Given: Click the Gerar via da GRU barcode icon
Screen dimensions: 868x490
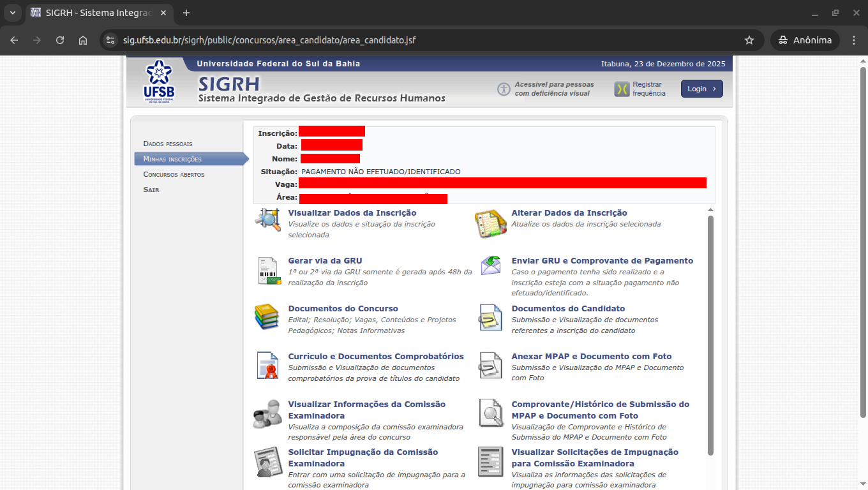Looking at the screenshot, I should pos(269,271).
